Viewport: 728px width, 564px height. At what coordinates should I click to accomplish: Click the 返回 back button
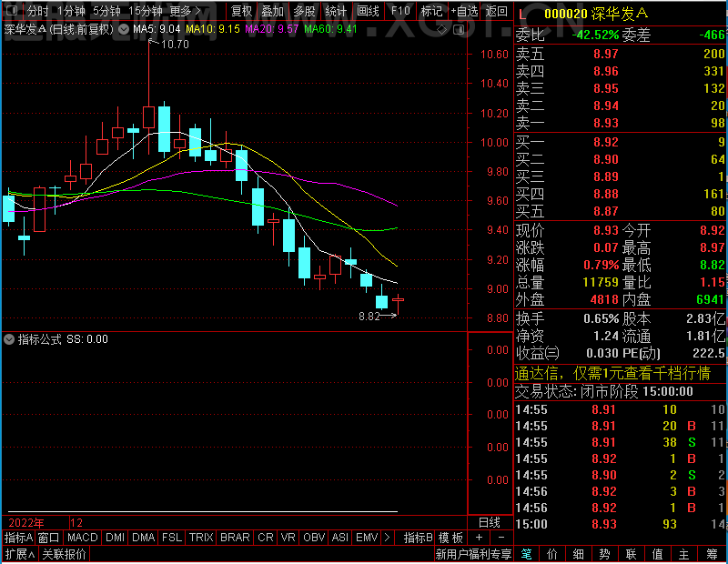(497, 11)
